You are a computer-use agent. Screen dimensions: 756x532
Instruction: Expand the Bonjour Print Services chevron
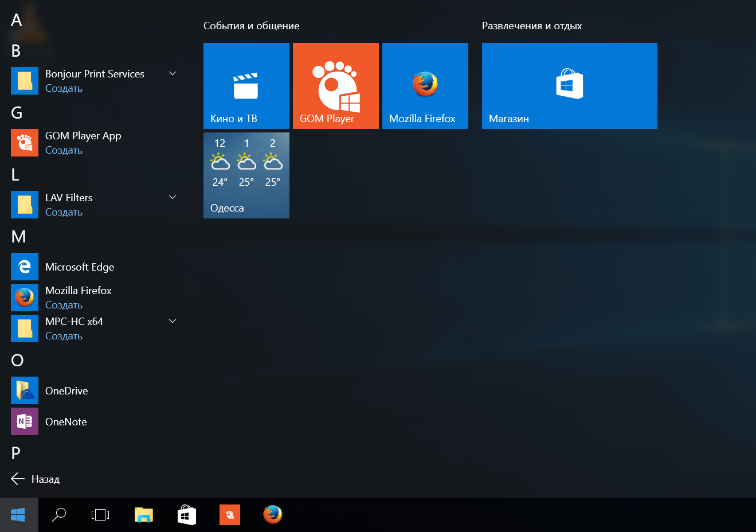[173, 73]
